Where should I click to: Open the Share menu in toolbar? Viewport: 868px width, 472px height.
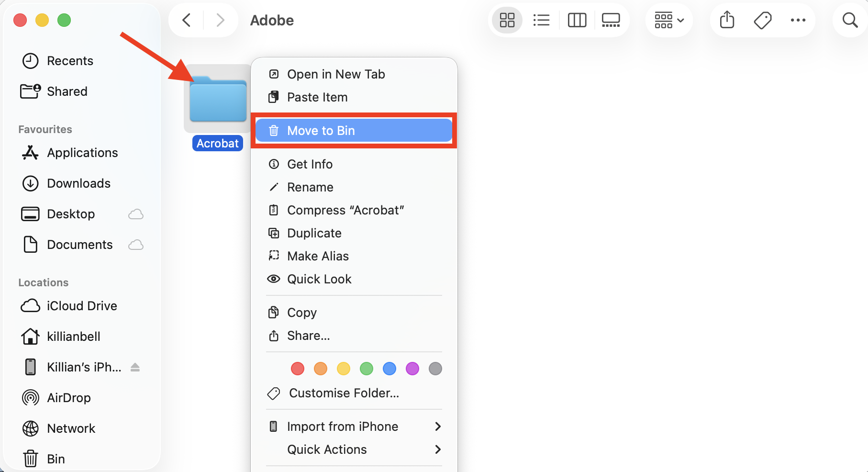pyautogui.click(x=727, y=20)
